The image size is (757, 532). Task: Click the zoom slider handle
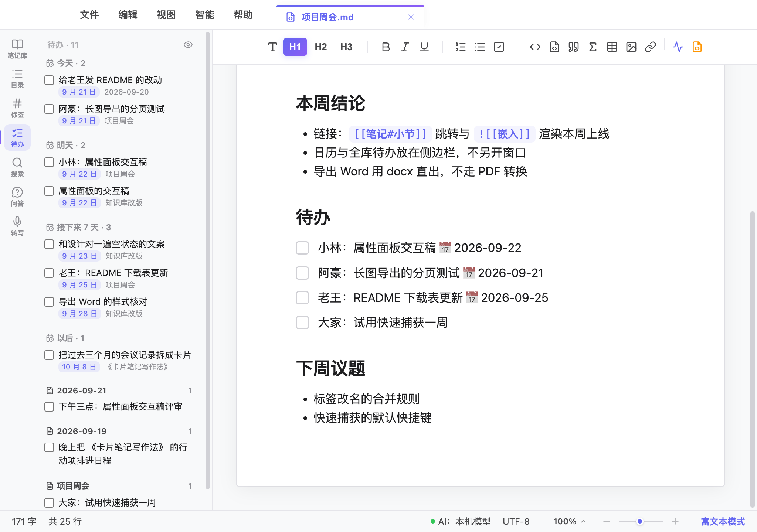[x=639, y=521]
